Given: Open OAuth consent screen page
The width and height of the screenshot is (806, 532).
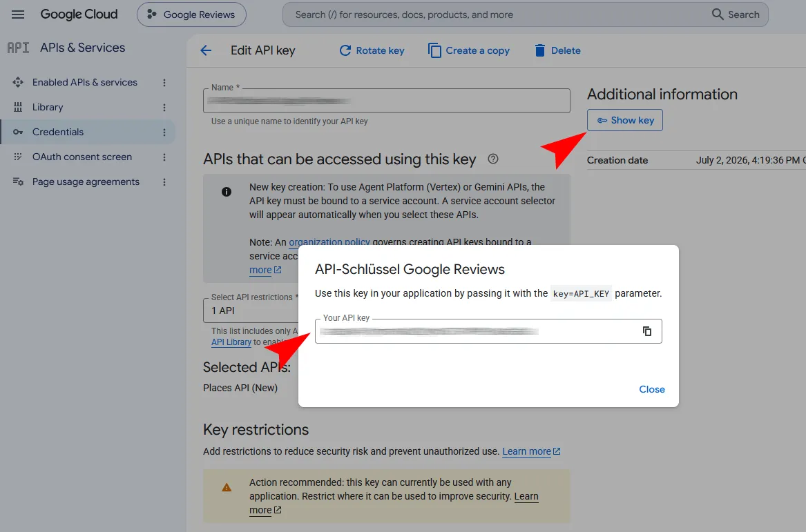Looking at the screenshot, I should coord(82,157).
